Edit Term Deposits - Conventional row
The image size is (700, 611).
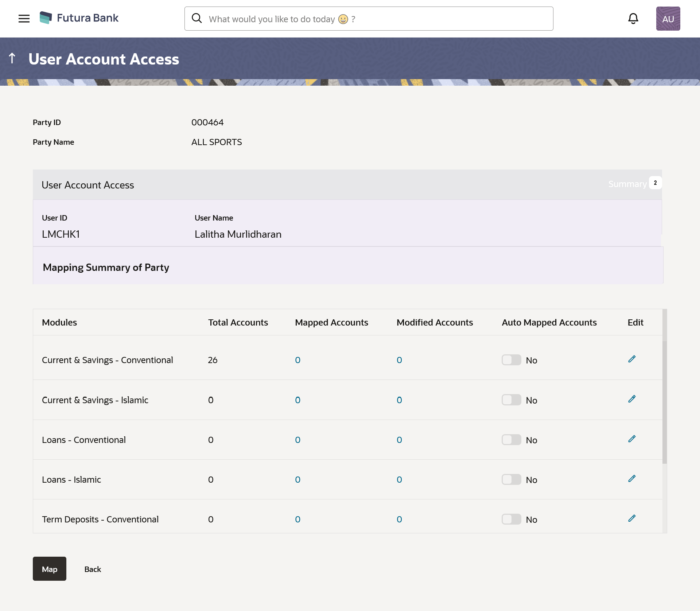[x=632, y=518]
